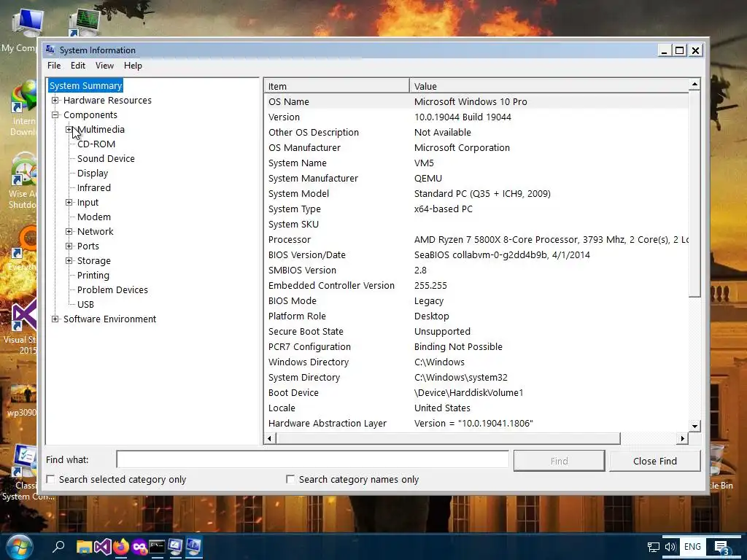Click the horizontal scrollbar right arrow
The height and width of the screenshot is (560, 747).
click(682, 438)
